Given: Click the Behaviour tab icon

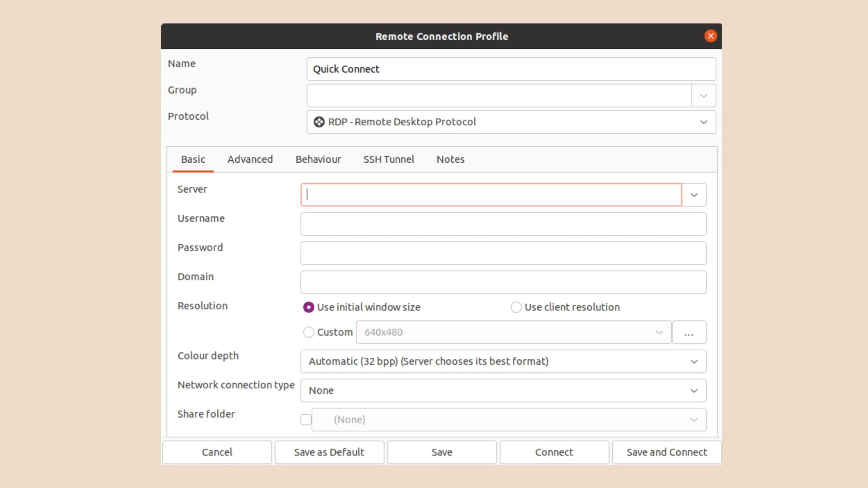Looking at the screenshot, I should point(318,159).
